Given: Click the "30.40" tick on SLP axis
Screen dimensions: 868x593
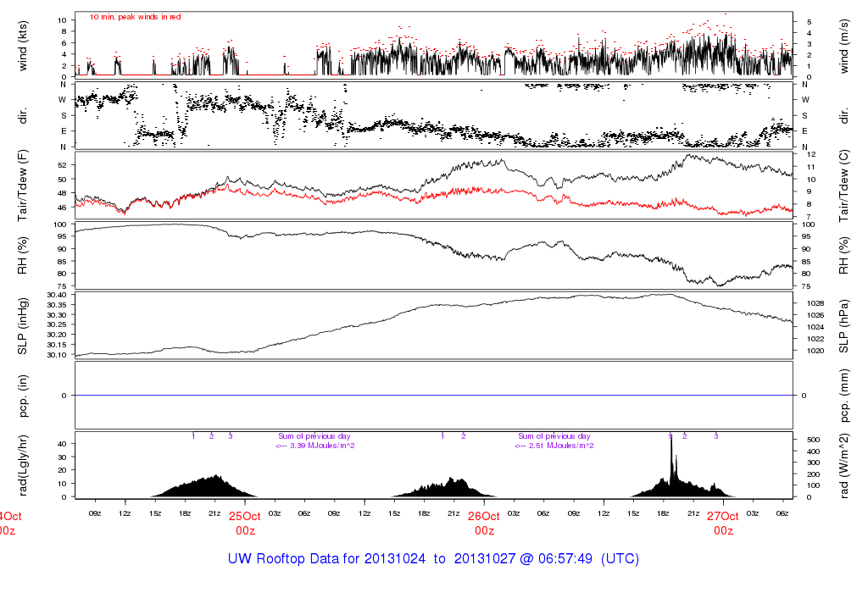Looking at the screenshot, I should point(57,295).
